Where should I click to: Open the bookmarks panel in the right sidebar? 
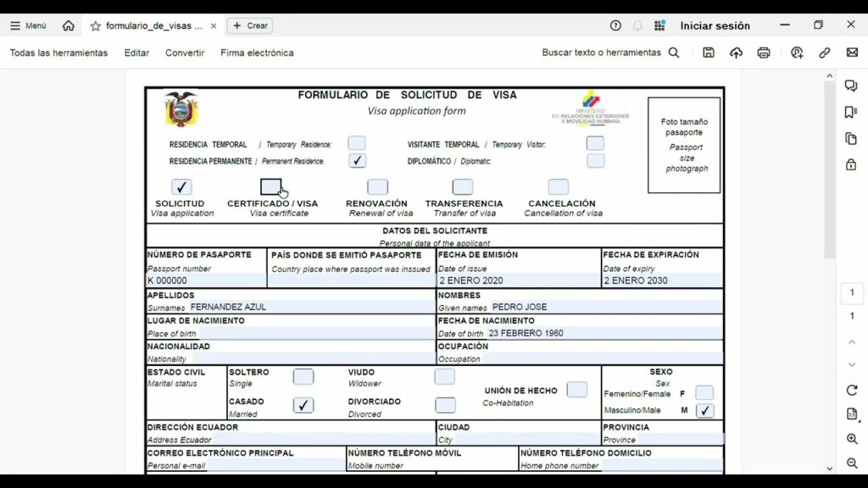click(851, 113)
